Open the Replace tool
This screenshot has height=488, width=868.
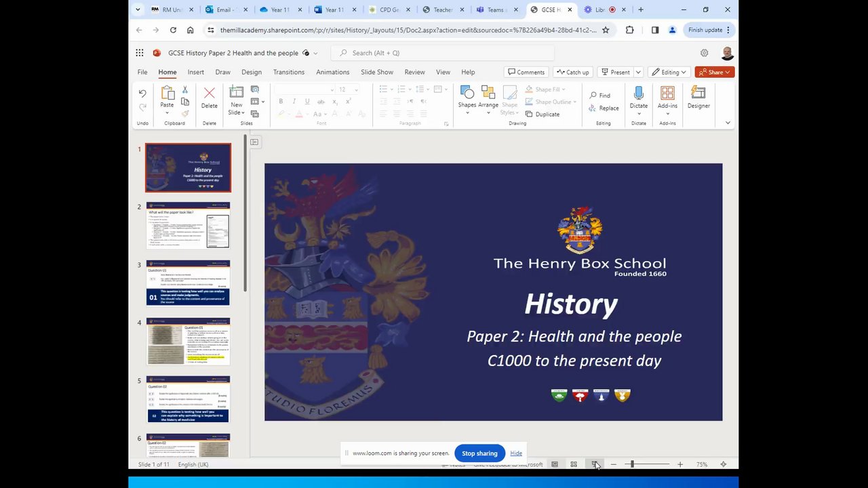click(x=604, y=108)
